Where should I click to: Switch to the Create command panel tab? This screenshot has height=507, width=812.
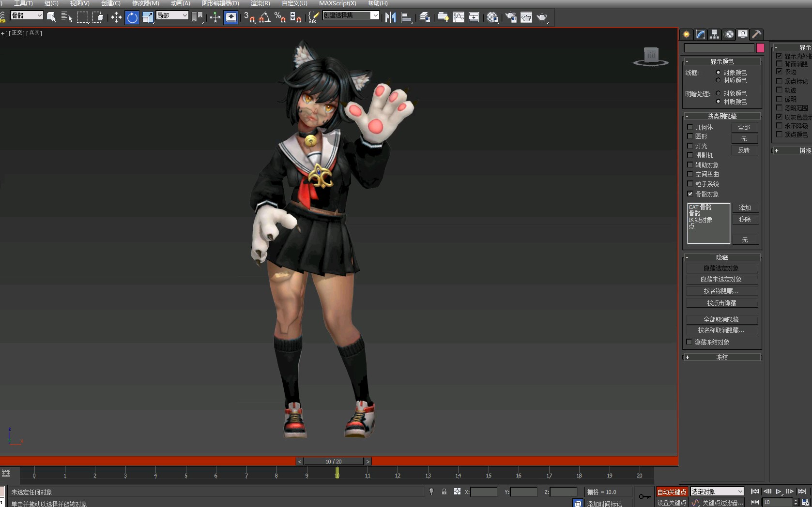click(686, 34)
